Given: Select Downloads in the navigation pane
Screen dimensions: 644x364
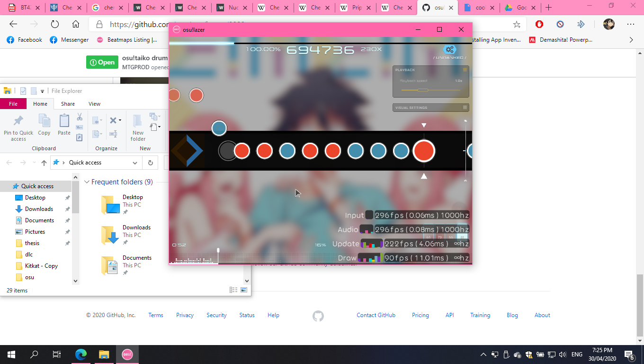Looking at the screenshot, I should pos(39,209).
